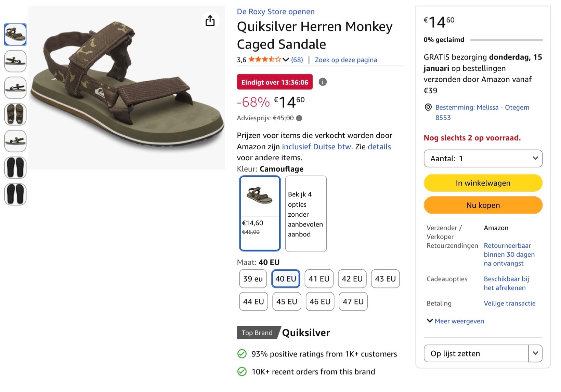Expand Meer weergeven details
561x392 pixels.
click(x=456, y=321)
